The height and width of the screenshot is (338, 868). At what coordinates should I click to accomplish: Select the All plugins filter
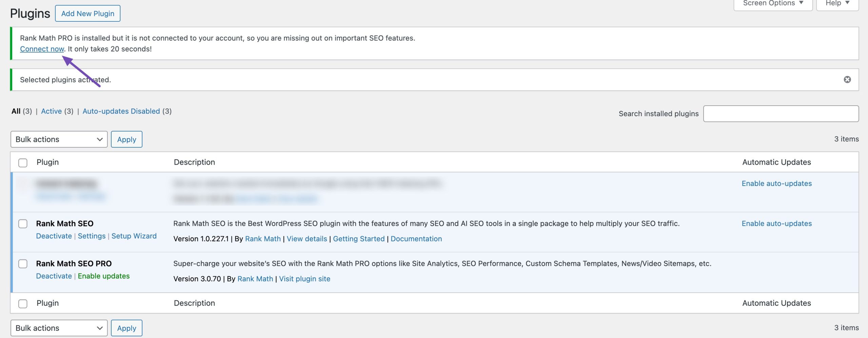coord(16,111)
